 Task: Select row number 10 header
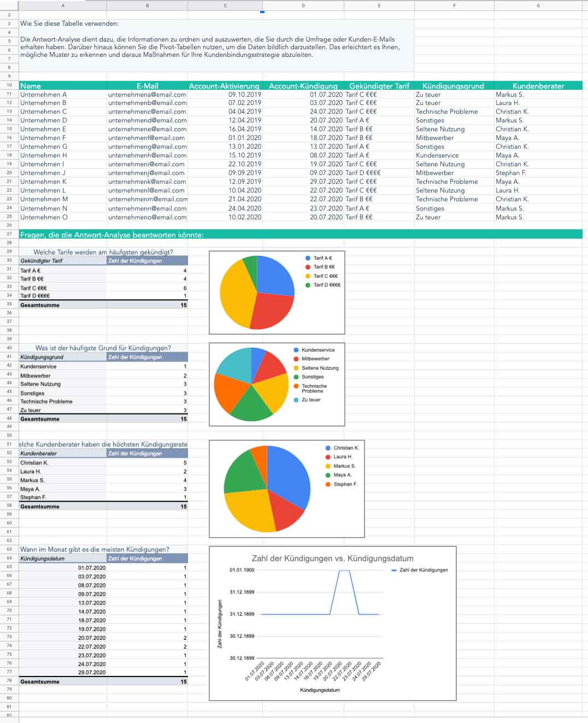point(9,85)
